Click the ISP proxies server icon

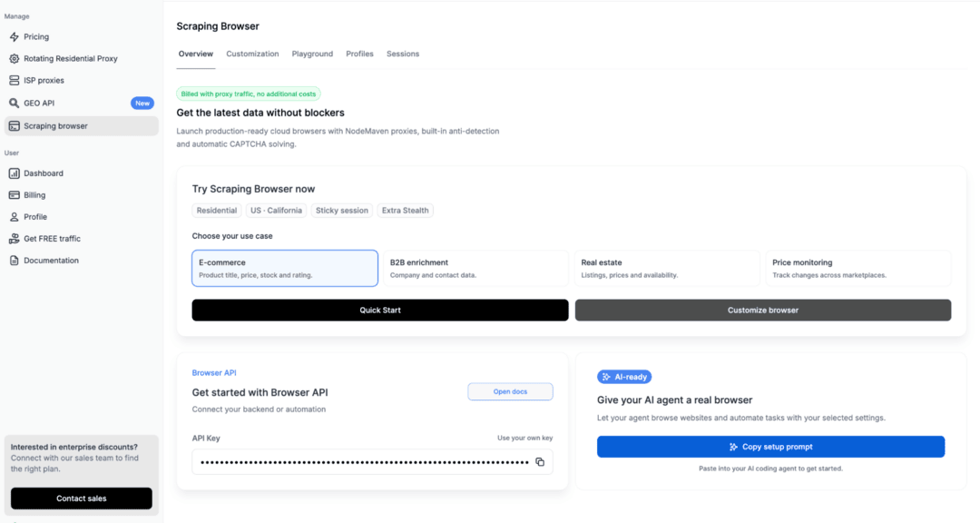14,81
